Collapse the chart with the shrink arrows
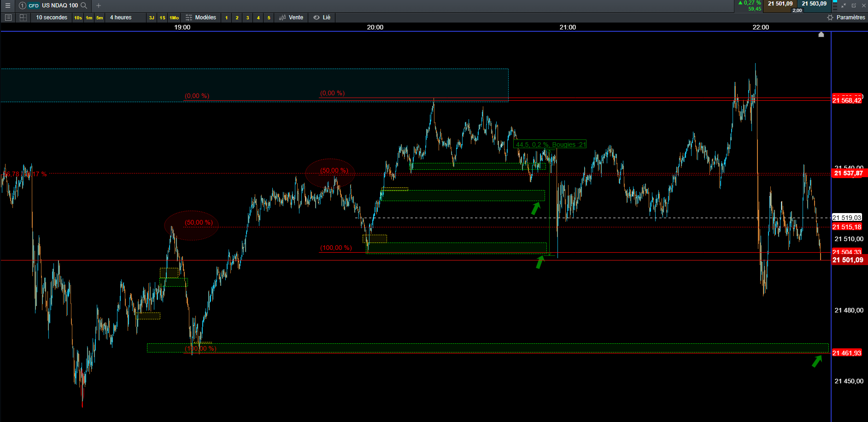 [x=844, y=6]
